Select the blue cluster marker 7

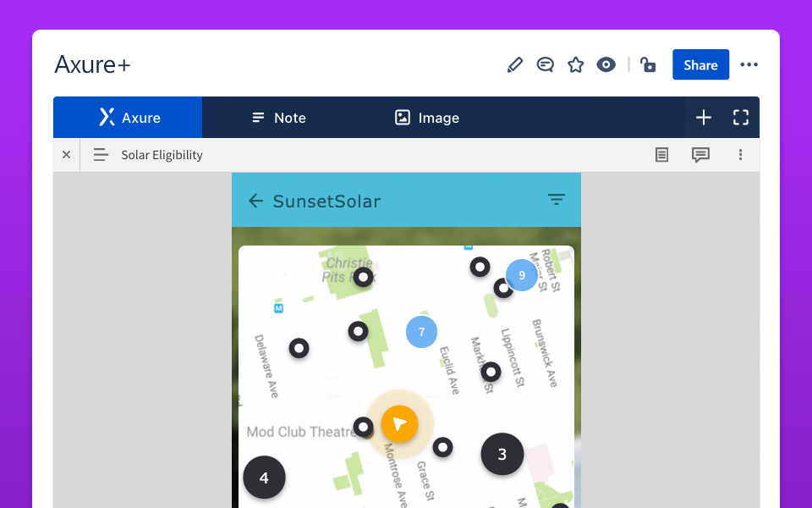point(421,332)
